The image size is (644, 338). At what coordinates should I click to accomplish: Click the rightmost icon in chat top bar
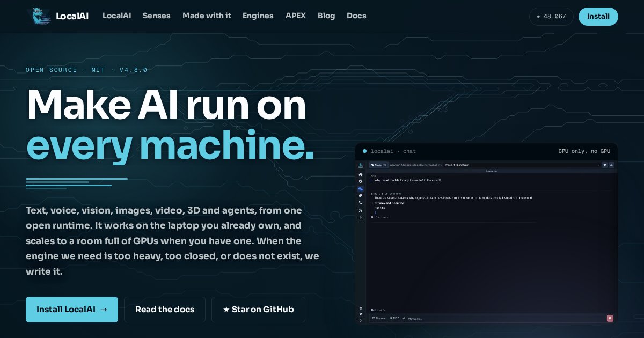coord(611,165)
